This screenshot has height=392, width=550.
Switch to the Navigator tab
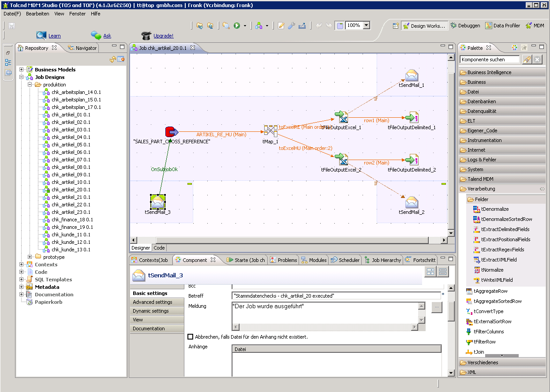82,48
